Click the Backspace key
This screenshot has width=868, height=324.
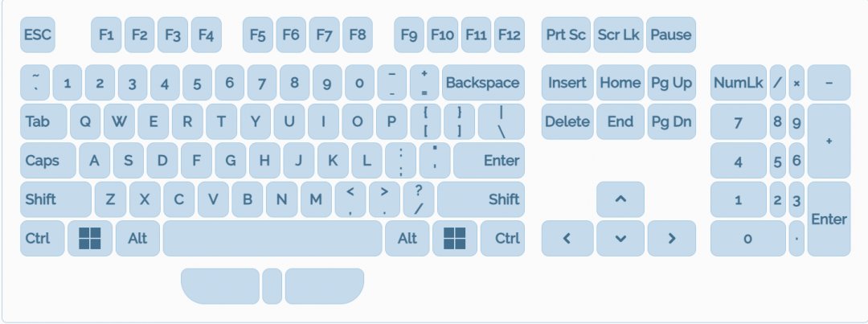click(x=482, y=83)
